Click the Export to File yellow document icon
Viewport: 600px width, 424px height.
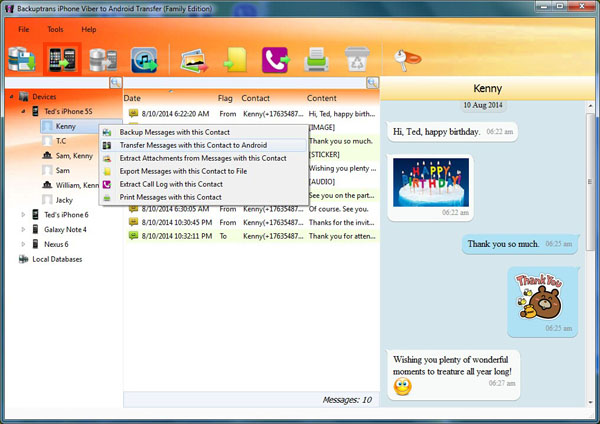point(235,59)
